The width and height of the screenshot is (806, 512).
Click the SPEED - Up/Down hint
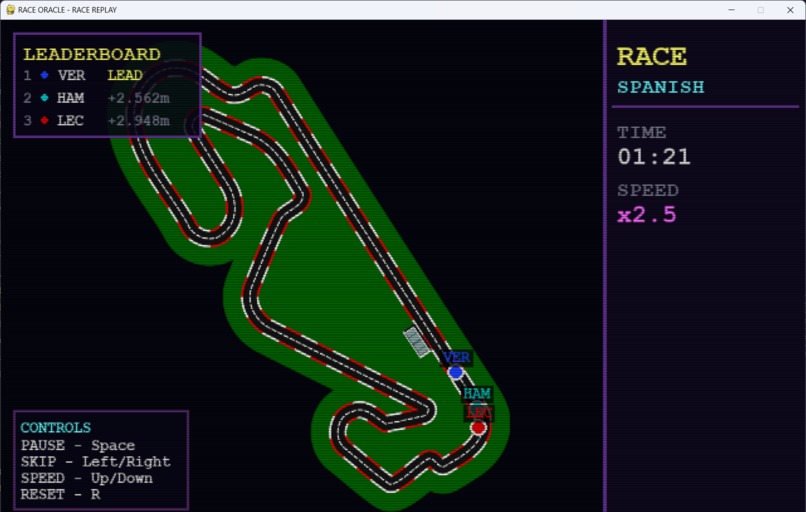pyautogui.click(x=86, y=478)
